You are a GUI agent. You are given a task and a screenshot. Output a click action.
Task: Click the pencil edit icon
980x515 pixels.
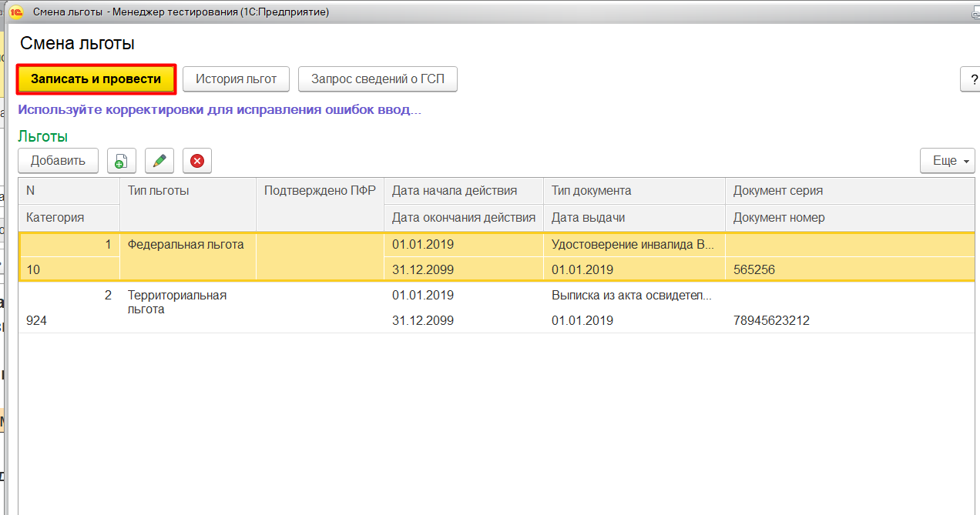point(159,161)
